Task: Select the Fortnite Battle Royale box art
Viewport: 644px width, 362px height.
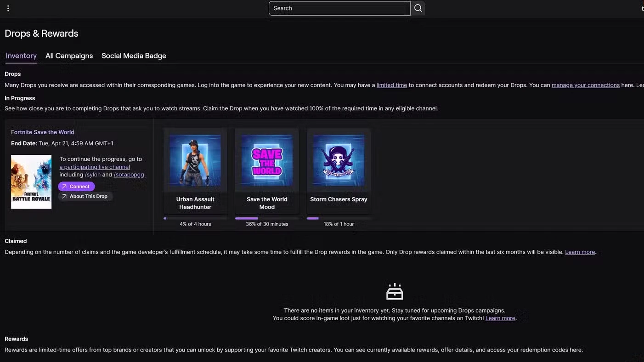Action: point(31,182)
